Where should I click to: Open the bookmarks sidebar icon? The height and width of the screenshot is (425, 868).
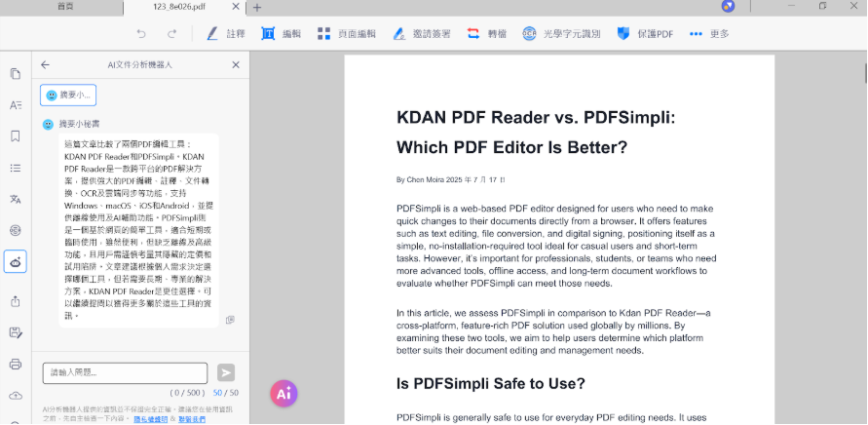16,136
